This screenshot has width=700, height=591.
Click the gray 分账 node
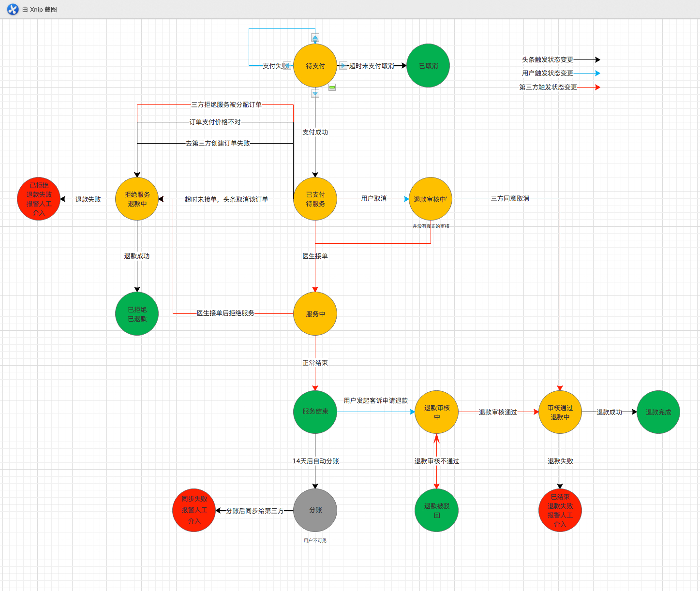point(315,510)
